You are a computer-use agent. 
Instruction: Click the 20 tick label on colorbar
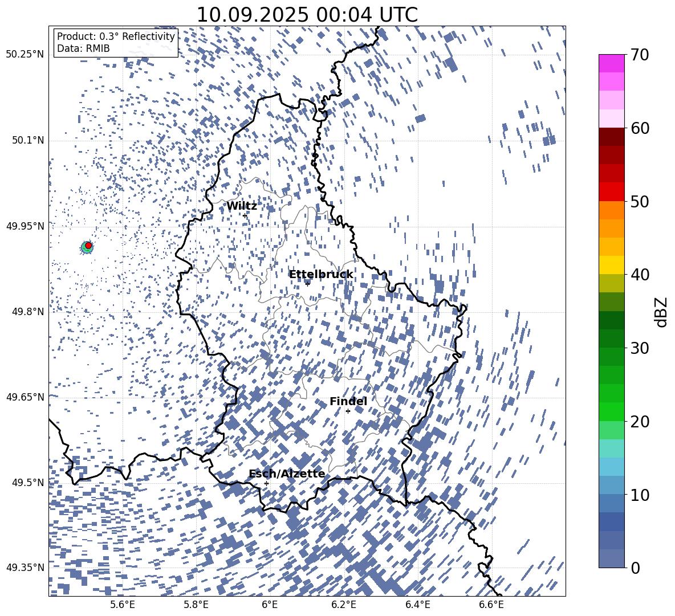point(640,421)
